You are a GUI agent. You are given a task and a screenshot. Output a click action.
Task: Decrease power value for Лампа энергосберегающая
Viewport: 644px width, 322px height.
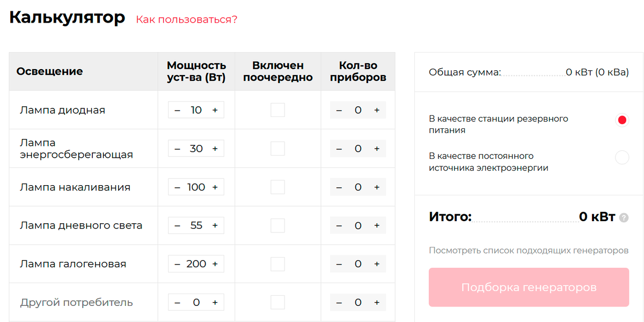point(177,148)
